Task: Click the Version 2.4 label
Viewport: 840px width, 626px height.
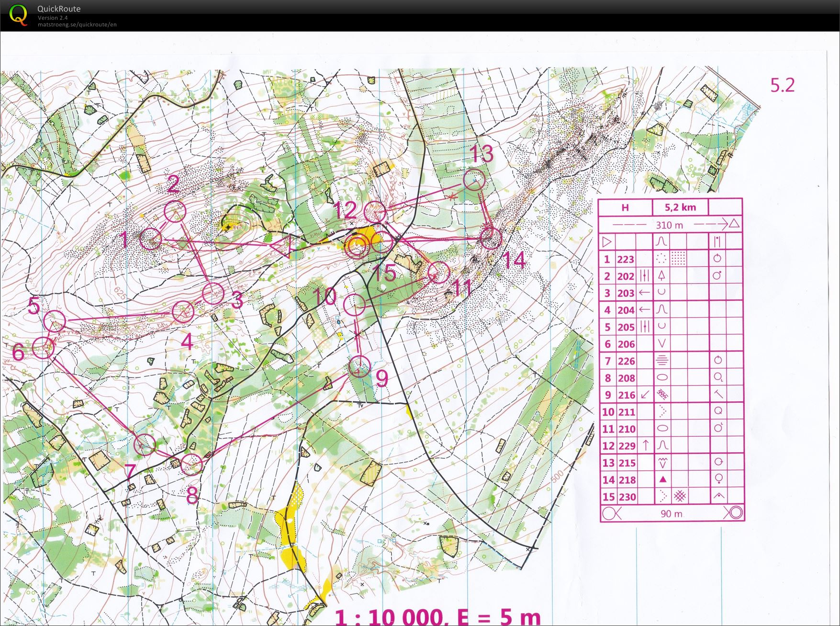Action: [53, 18]
